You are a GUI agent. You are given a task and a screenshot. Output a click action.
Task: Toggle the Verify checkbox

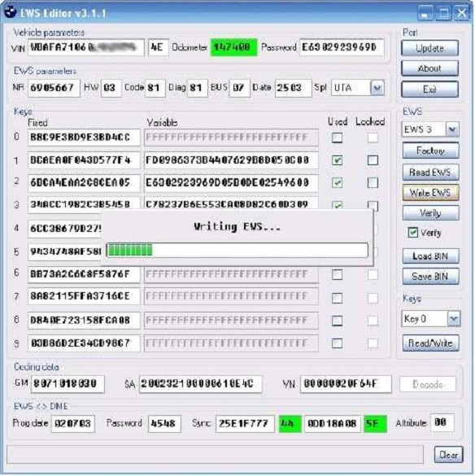pos(413,233)
